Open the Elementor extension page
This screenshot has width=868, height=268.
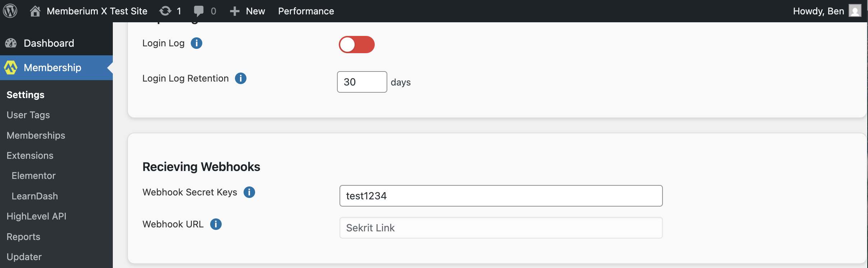tap(34, 176)
